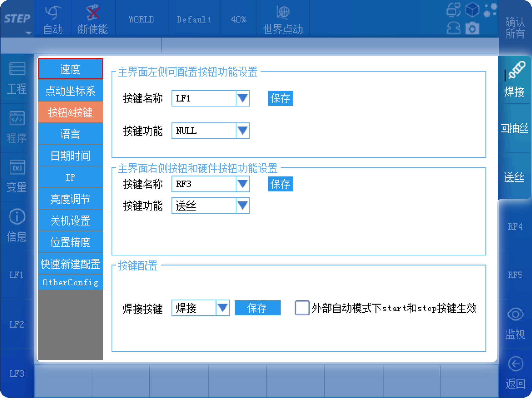The image size is (532, 398).
Task: Select the 关机设置 shutdown tab
Action: [71, 221]
